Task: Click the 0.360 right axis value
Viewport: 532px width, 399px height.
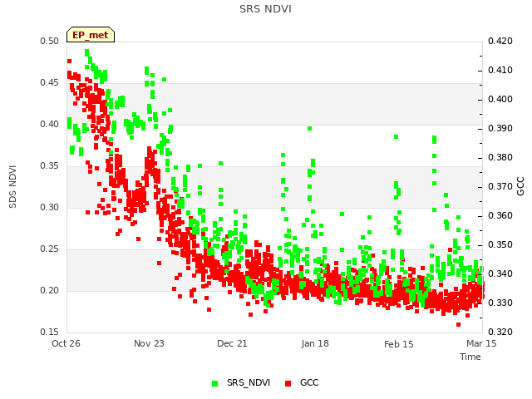Action: 500,216
